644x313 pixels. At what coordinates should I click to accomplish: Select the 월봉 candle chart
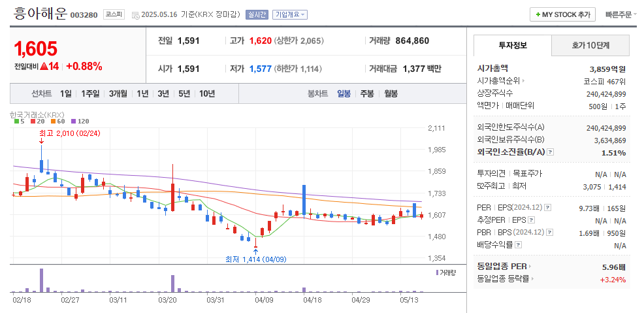391,93
